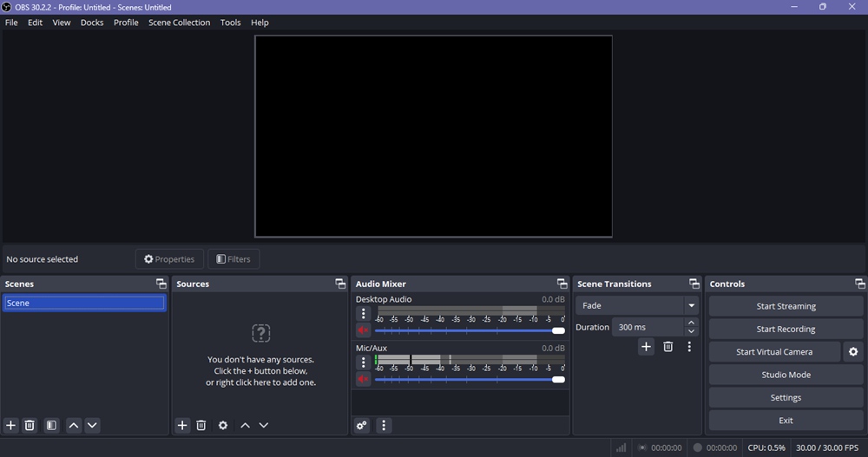Decrease transition duration with down arrow
This screenshot has width=868, height=457.
click(692, 331)
